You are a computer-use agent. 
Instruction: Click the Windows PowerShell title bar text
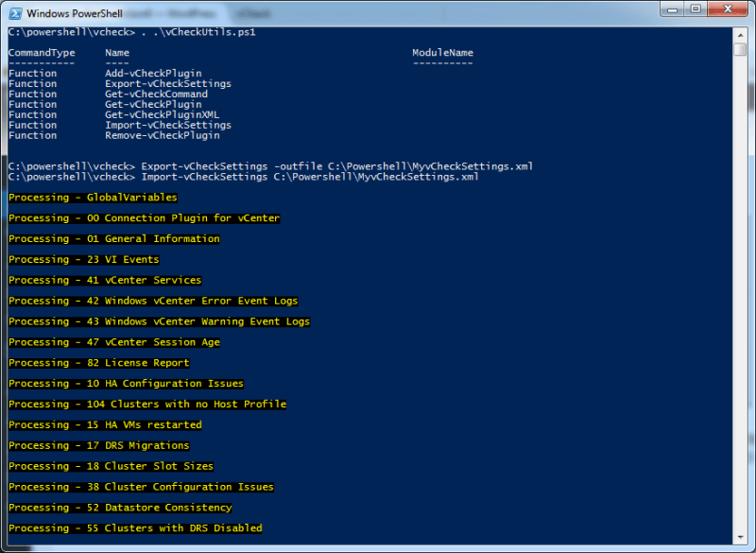pyautogui.click(x=76, y=10)
